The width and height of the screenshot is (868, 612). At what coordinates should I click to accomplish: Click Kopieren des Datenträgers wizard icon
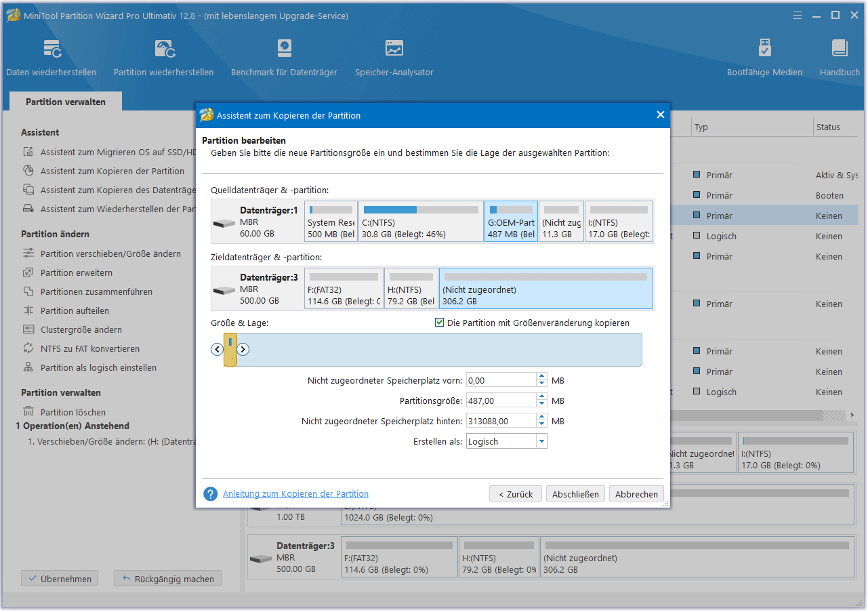[28, 190]
